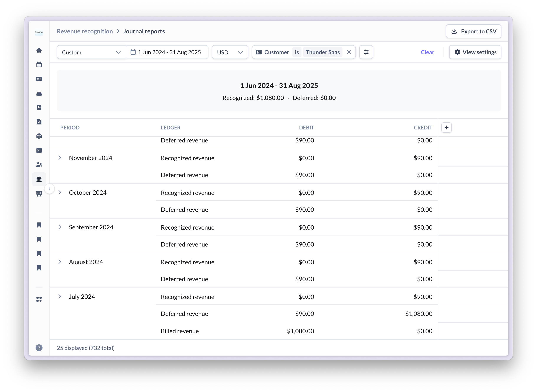The width and height of the screenshot is (537, 392).
Task: Click the $1,080.00 Billed revenue debit
Action: (300, 331)
